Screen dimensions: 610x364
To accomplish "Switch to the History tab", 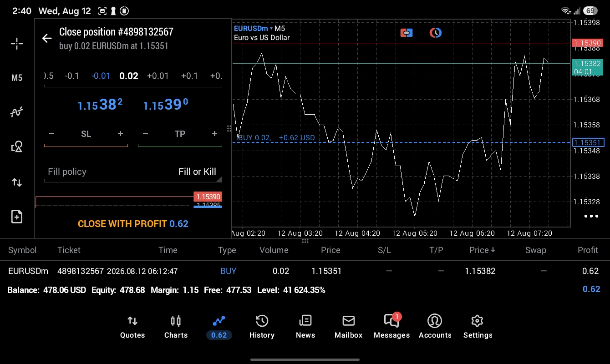I will [262, 327].
